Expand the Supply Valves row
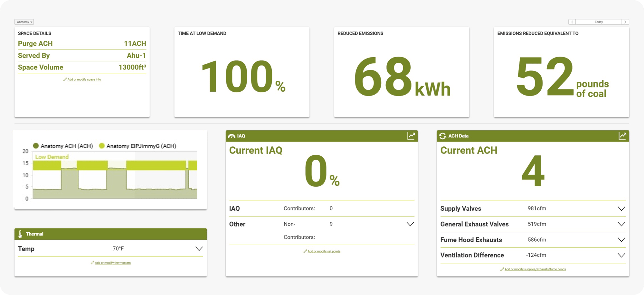Image resolution: width=644 pixels, height=295 pixels. [621, 208]
